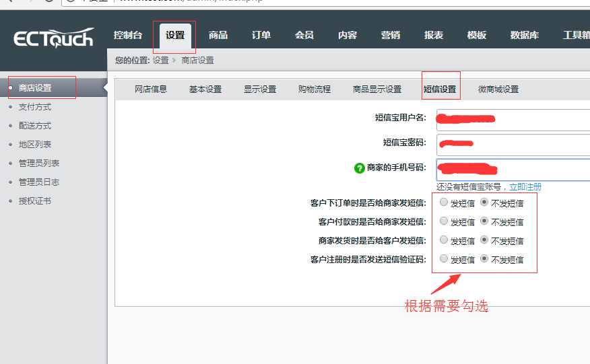Viewport: 590px width, 364px height.
Task: Click the ECTouch logo
Action: coord(53,38)
